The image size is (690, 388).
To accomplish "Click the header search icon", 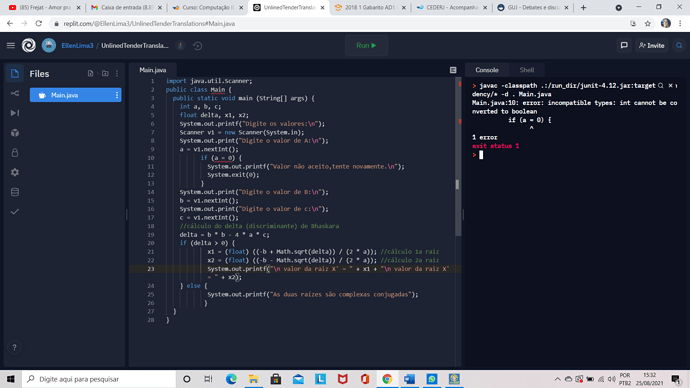I will click(679, 45).
